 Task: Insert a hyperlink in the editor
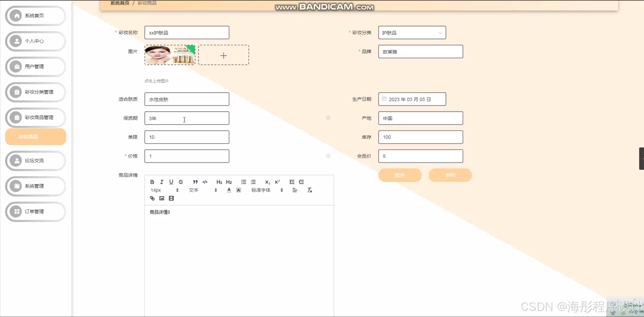pyautogui.click(x=152, y=198)
